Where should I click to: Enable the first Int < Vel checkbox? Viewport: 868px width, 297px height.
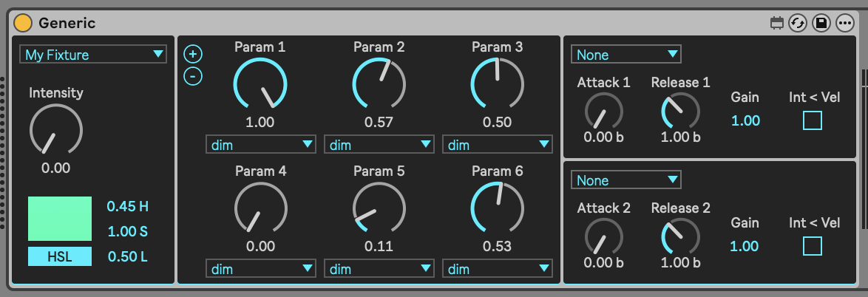coord(813,120)
